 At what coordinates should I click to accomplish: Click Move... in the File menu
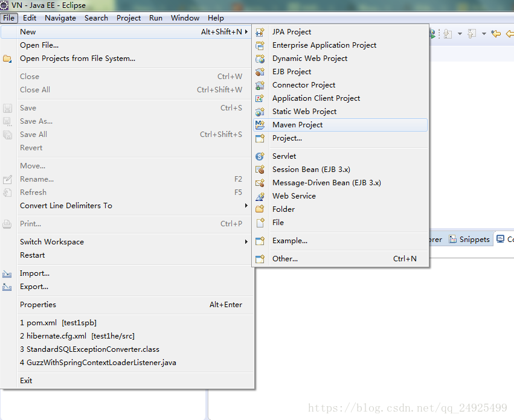coord(126,166)
